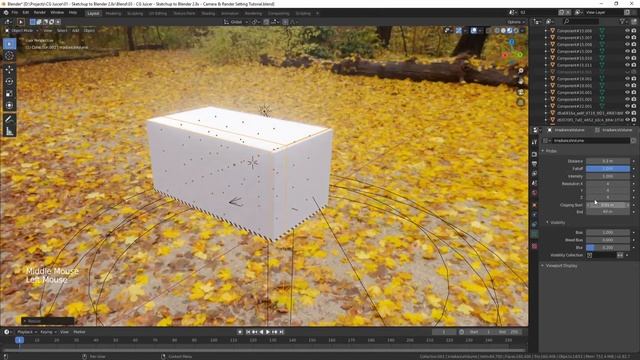Open the Window menu
The image size is (640, 360).
[57, 13]
